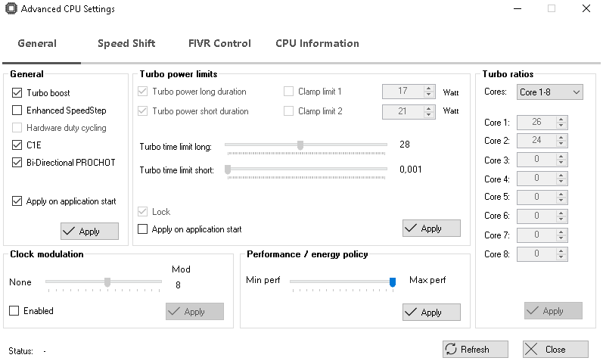Click the Refresh button
Screen dimensions: 603x364
[474, 349]
